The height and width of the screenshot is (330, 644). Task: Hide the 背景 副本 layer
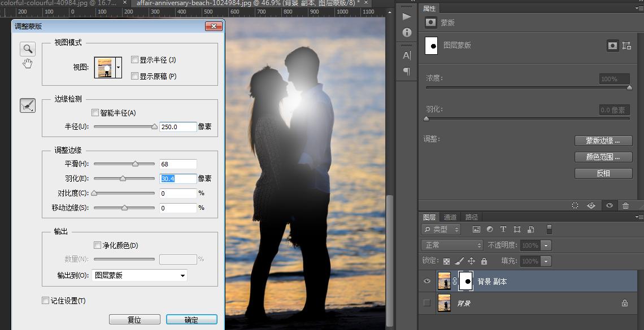427,281
